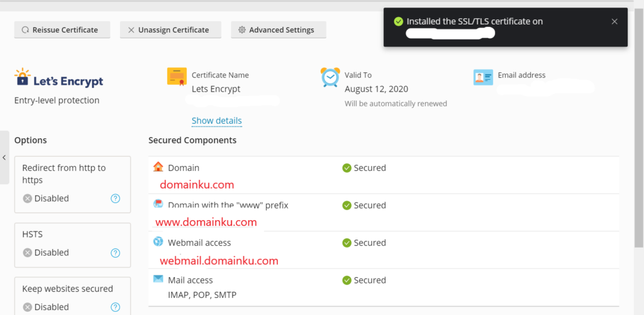Click the webmail.domainku.com text
The width and height of the screenshot is (644, 315).
point(219,261)
